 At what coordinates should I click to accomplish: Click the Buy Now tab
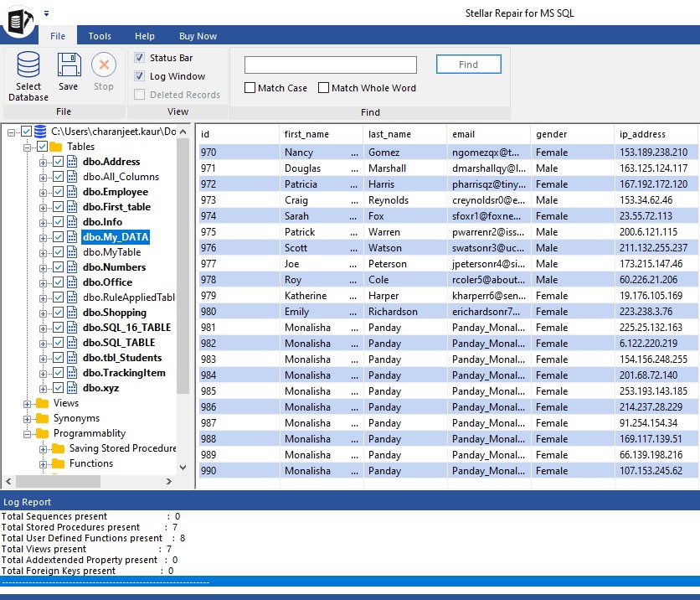pyautogui.click(x=198, y=36)
